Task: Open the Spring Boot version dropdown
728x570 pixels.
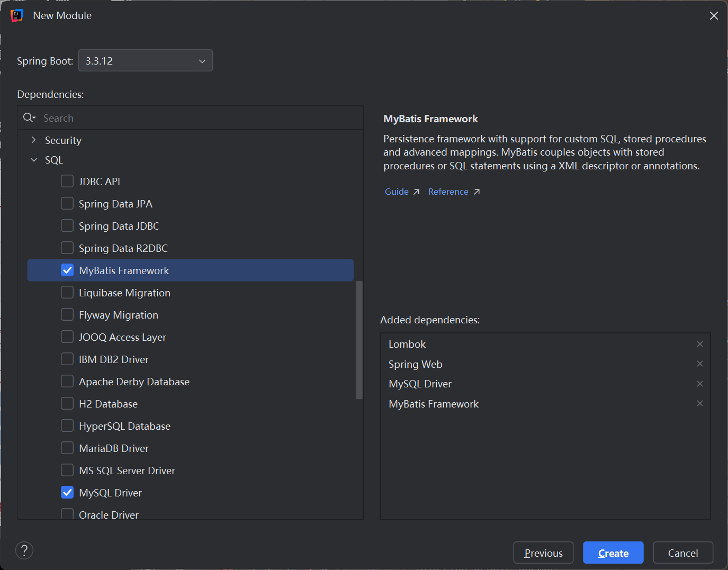Action: coord(146,61)
